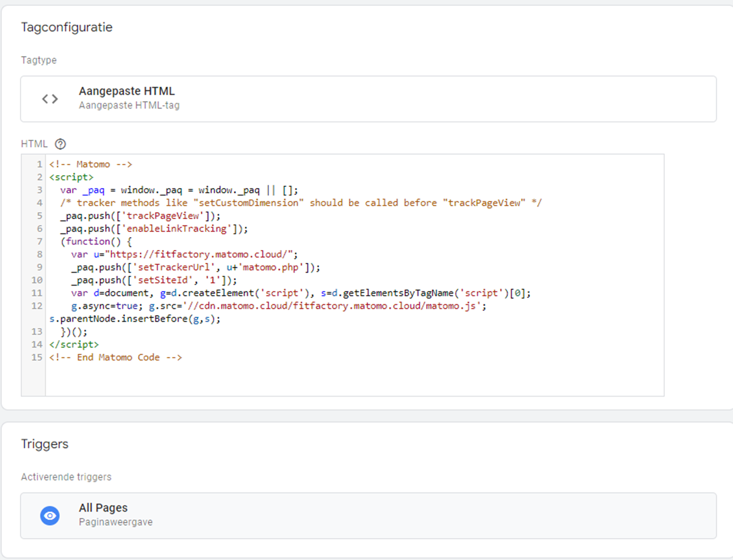The height and width of the screenshot is (560, 733).
Task: Click line number 8 in the gutter
Action: click(x=40, y=254)
